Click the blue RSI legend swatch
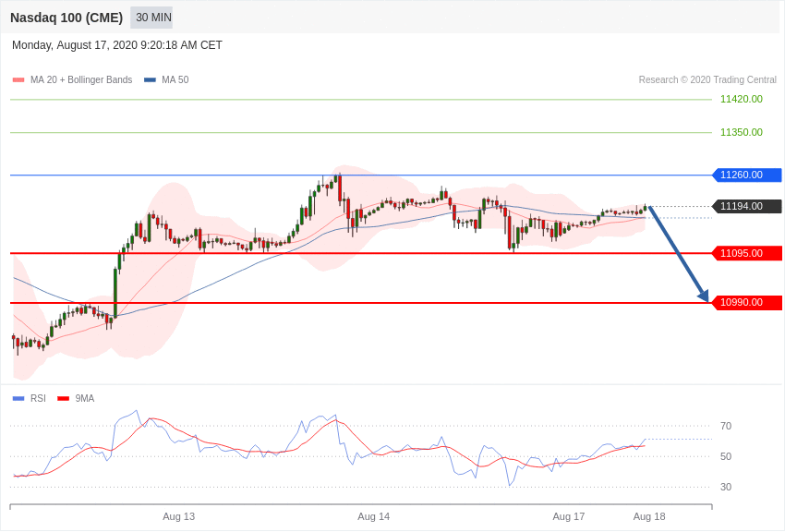This screenshot has height=532, width=785. [18, 398]
